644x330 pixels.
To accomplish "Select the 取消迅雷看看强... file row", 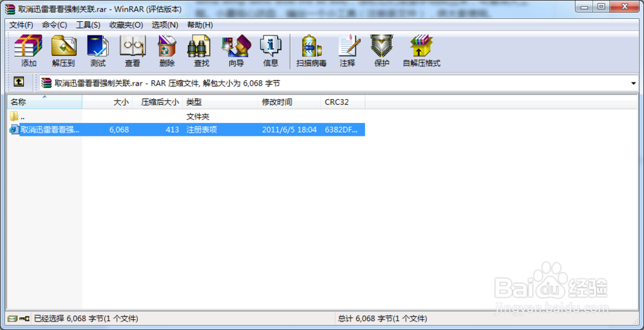I will point(187,130).
